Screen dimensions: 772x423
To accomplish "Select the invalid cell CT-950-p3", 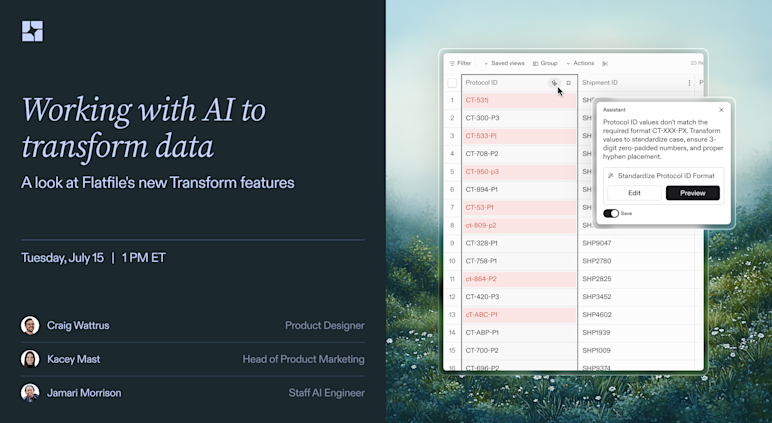I will pos(519,171).
